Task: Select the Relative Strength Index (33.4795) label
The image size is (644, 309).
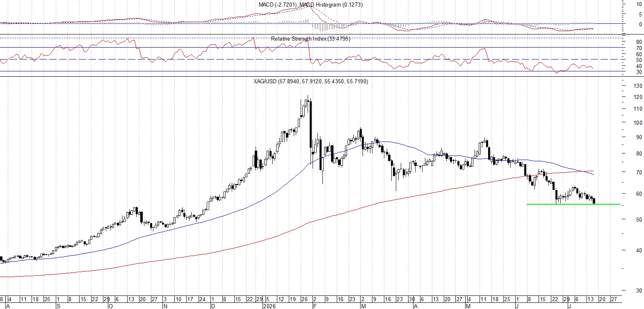Action: [x=311, y=39]
